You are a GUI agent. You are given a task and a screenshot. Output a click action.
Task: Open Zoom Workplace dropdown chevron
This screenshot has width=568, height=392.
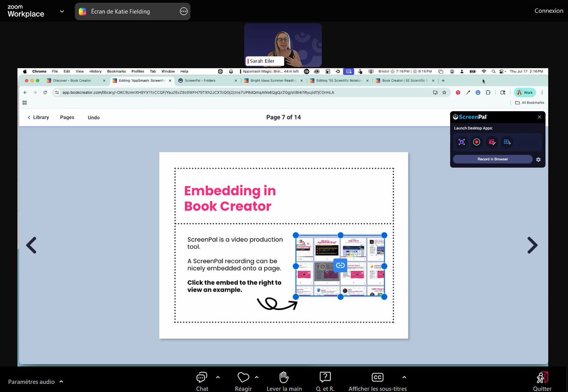(62, 11)
